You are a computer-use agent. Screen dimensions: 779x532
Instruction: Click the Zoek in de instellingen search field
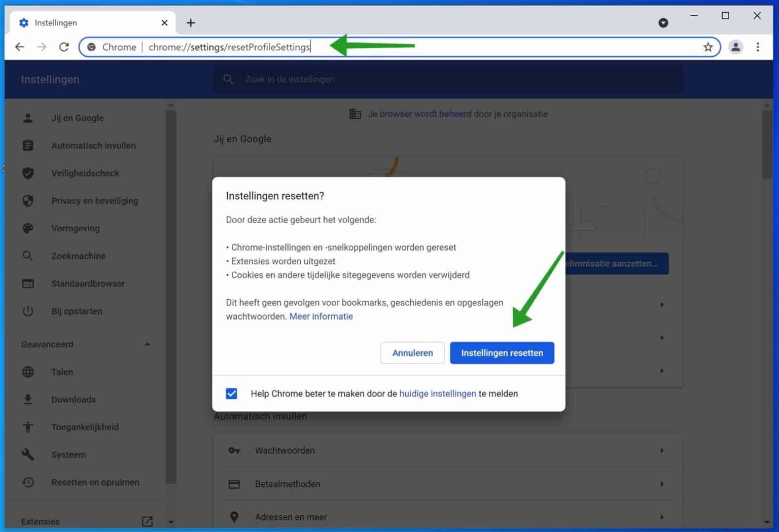click(x=448, y=79)
